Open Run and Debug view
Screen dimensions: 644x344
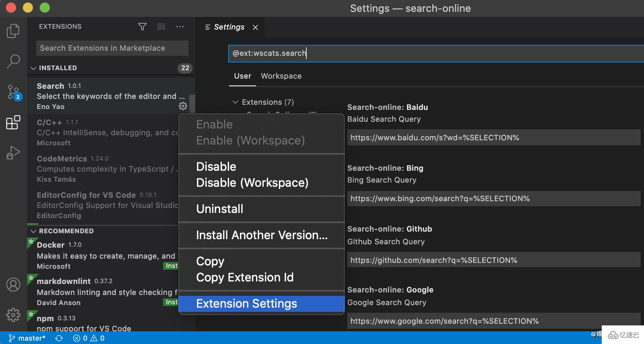tap(13, 153)
